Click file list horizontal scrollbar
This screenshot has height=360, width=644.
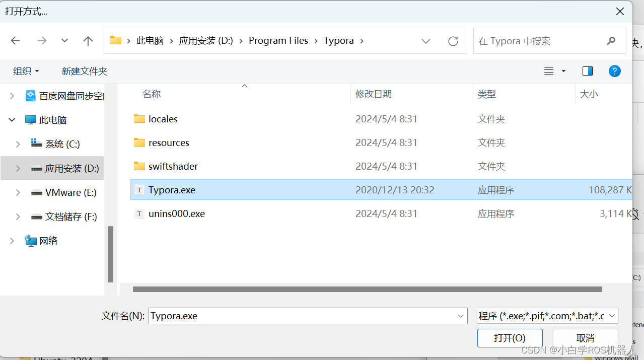368,289
